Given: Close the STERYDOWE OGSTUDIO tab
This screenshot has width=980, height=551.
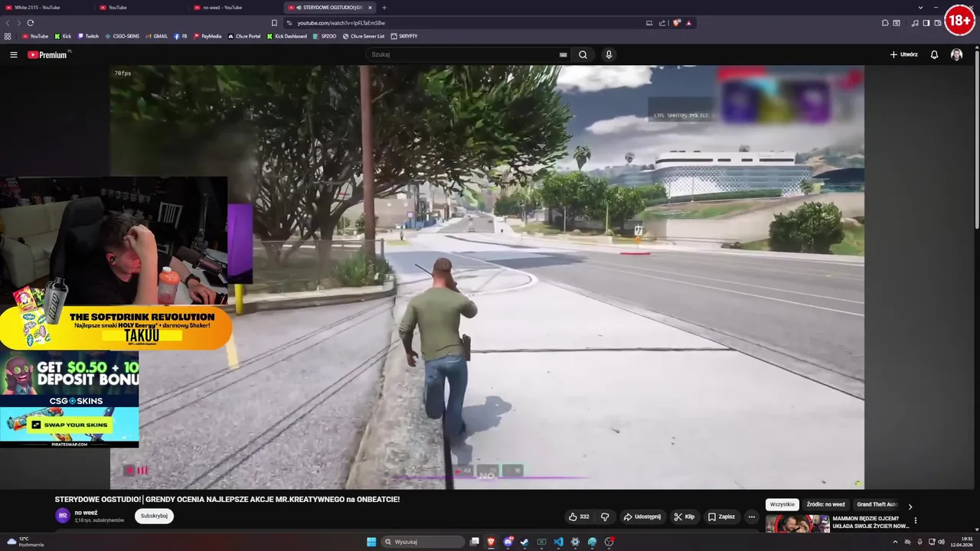Looking at the screenshot, I should (370, 8).
